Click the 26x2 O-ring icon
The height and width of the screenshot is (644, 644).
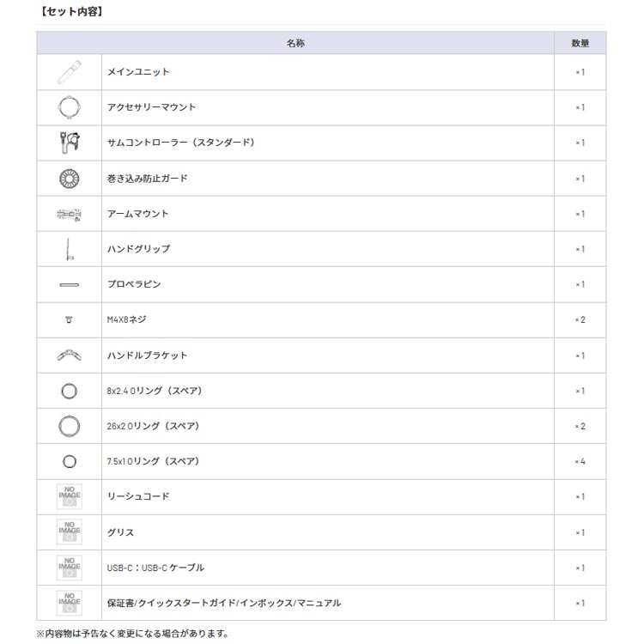pos(69,426)
